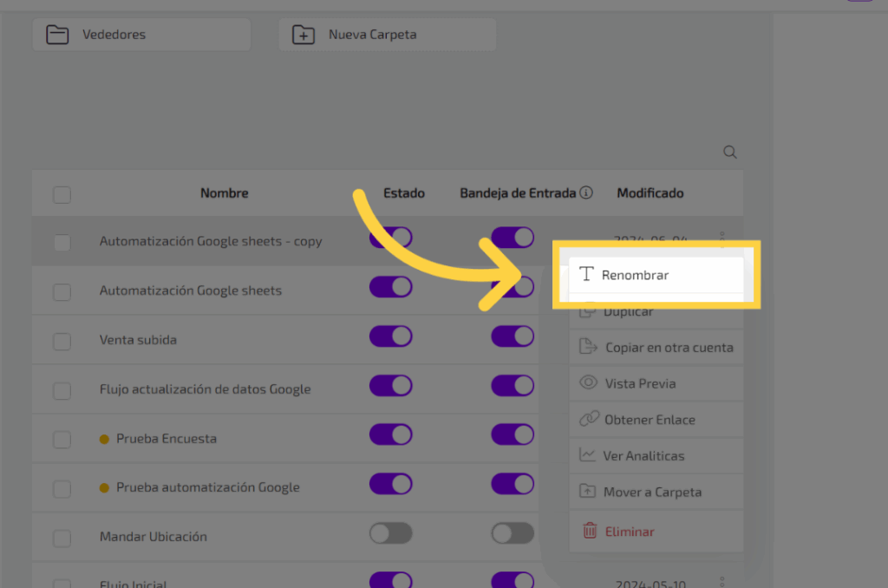888x588 pixels.
Task: Choose Renombrar from the context menu
Action: click(635, 275)
